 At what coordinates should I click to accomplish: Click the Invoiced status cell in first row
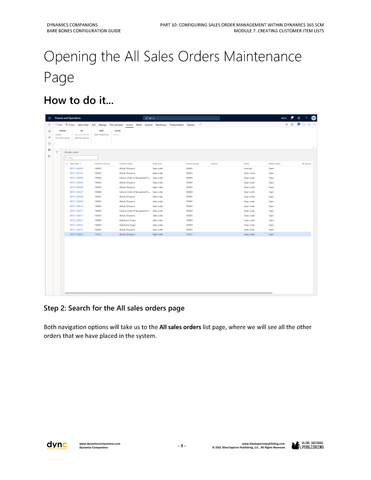click(248, 168)
